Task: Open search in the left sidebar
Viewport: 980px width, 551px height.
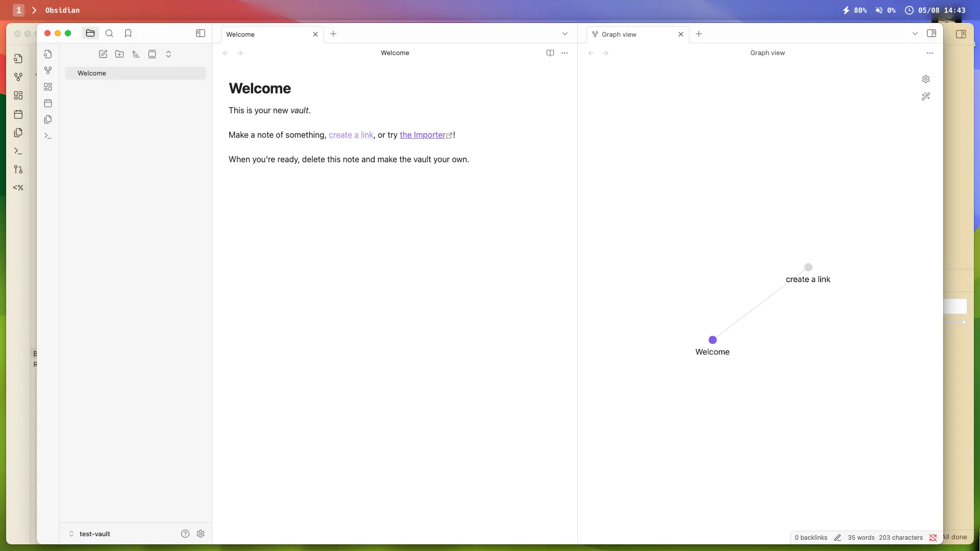Action: tap(109, 33)
